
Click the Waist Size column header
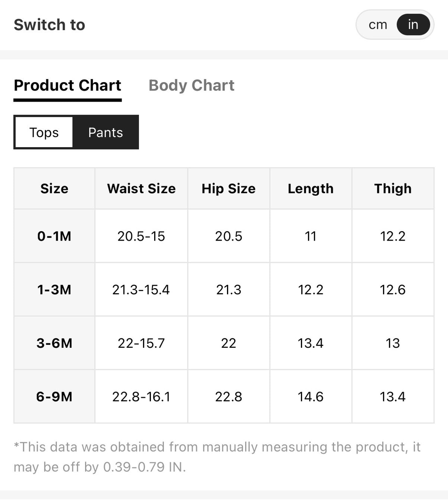coord(141,189)
